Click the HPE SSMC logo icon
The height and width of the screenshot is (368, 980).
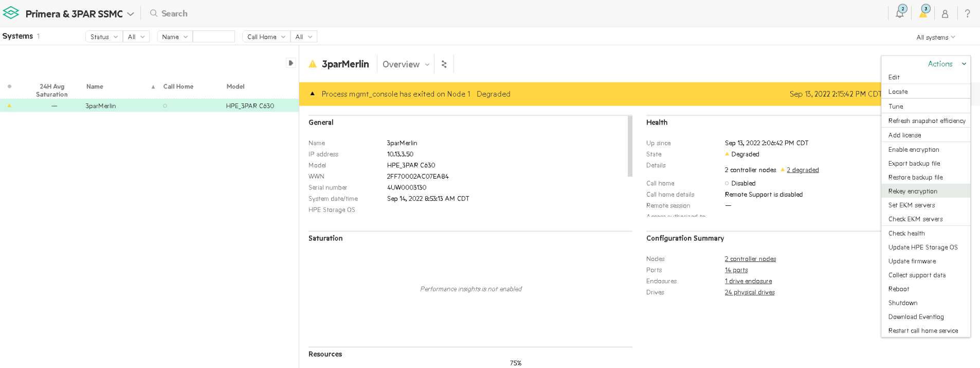[x=11, y=13]
